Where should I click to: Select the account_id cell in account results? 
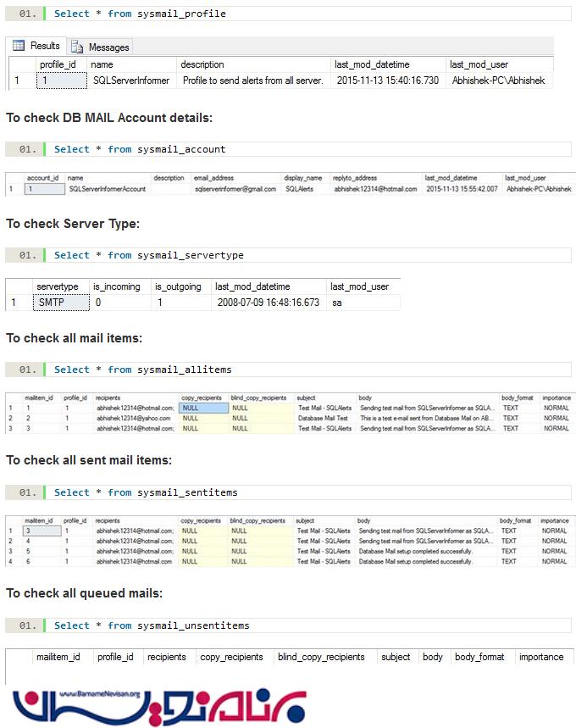(x=45, y=189)
